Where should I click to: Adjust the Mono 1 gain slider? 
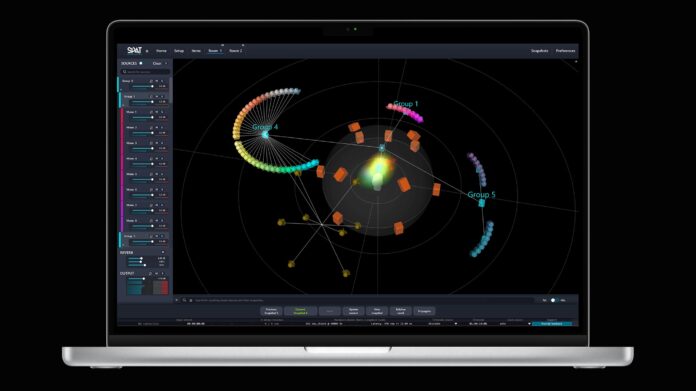[x=142, y=117]
